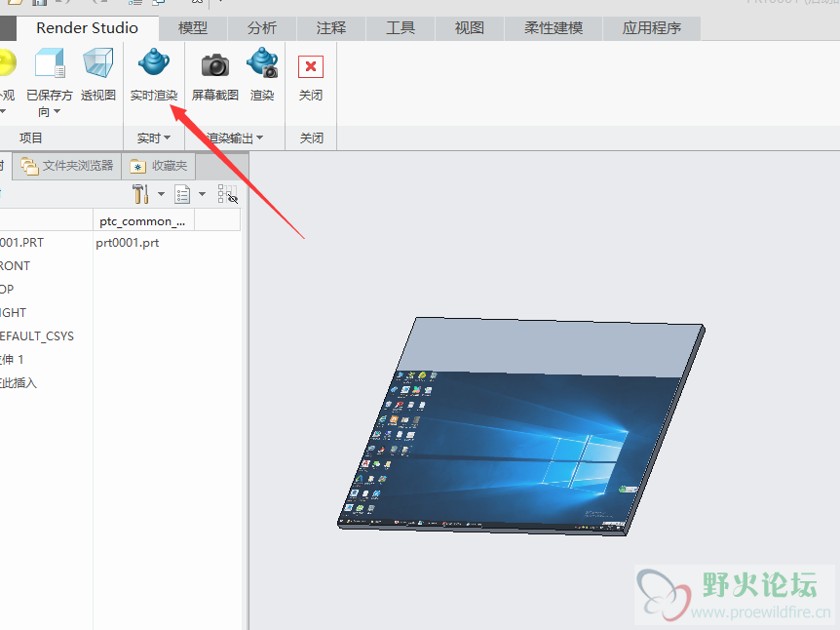Click the tree list document icon
The image size is (840, 630).
[182, 194]
